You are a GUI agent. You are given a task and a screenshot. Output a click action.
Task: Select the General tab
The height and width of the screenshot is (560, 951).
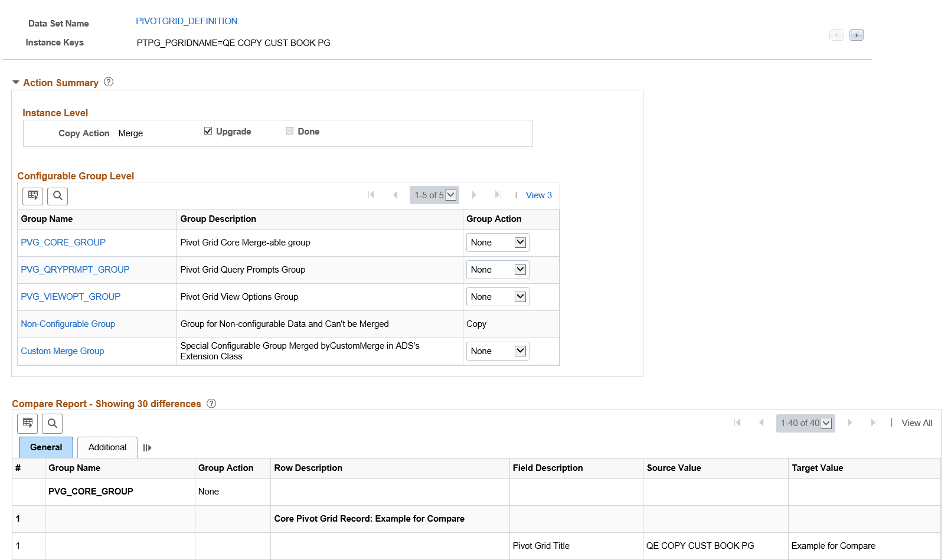coord(45,447)
